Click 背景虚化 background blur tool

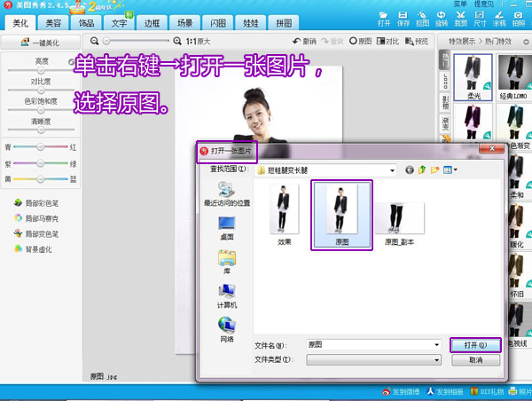(37, 248)
